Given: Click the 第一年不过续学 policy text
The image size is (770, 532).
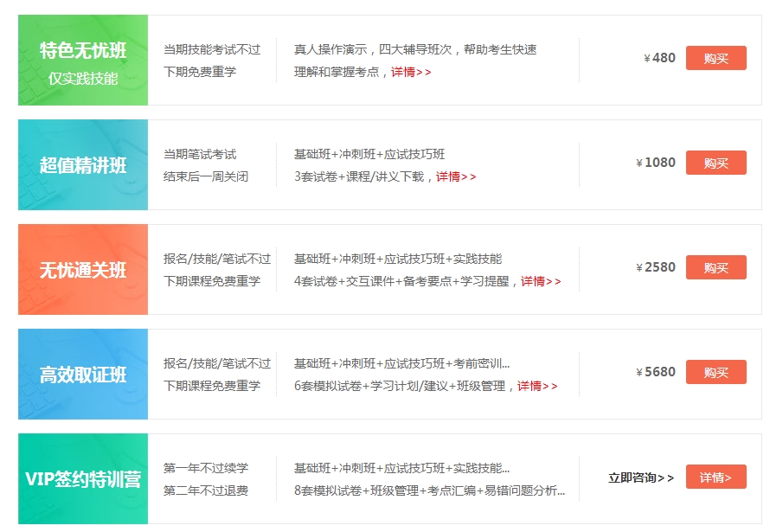Looking at the screenshot, I should (206, 468).
